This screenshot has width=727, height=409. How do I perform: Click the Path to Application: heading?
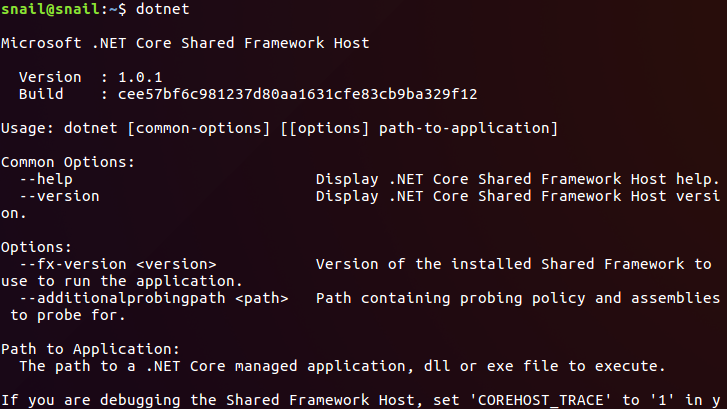pyautogui.click(x=90, y=349)
